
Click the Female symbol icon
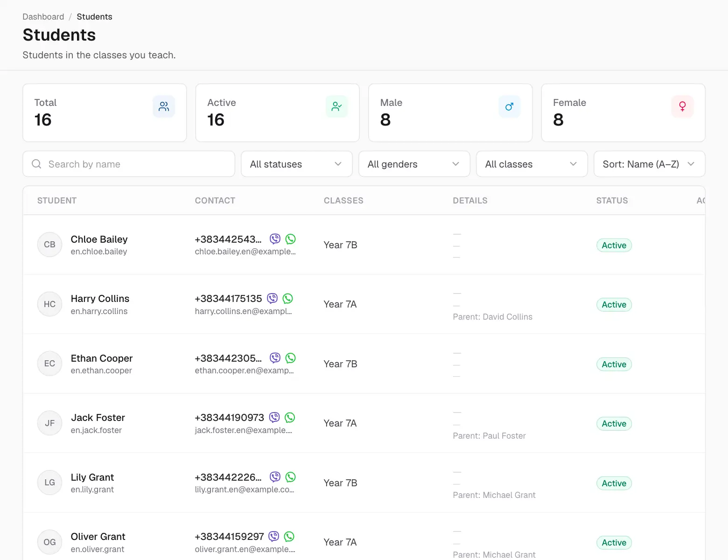682,106
